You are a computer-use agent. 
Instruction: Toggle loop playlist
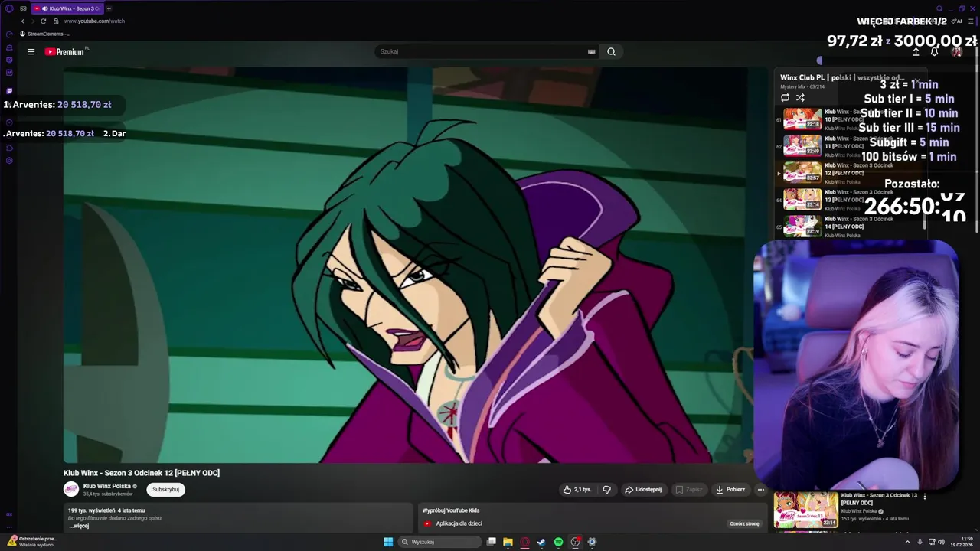pos(785,97)
